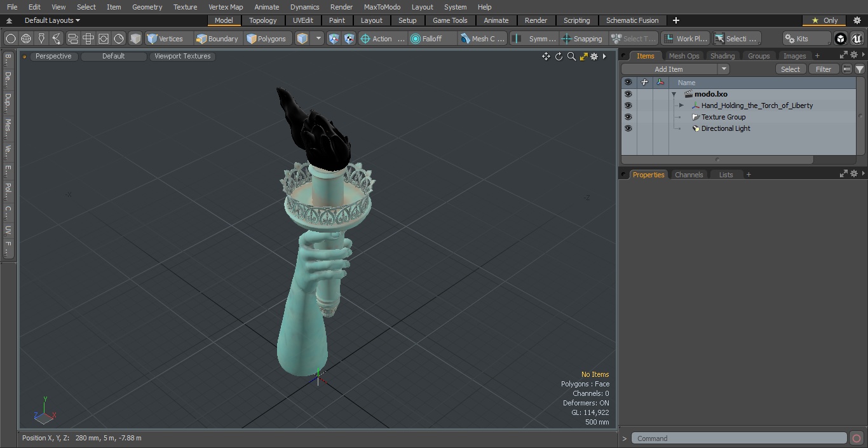868x448 pixels.
Task: Toggle visibility of Texture Group
Action: pos(628,117)
